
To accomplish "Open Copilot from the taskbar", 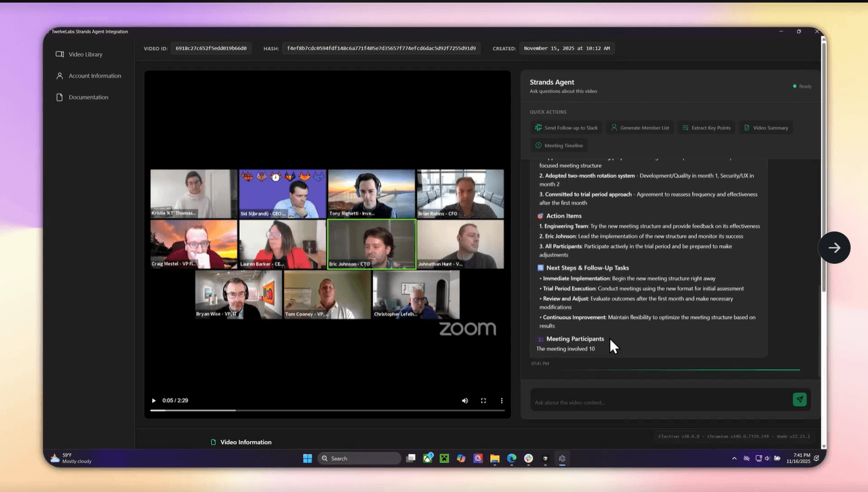I will pos(461,458).
